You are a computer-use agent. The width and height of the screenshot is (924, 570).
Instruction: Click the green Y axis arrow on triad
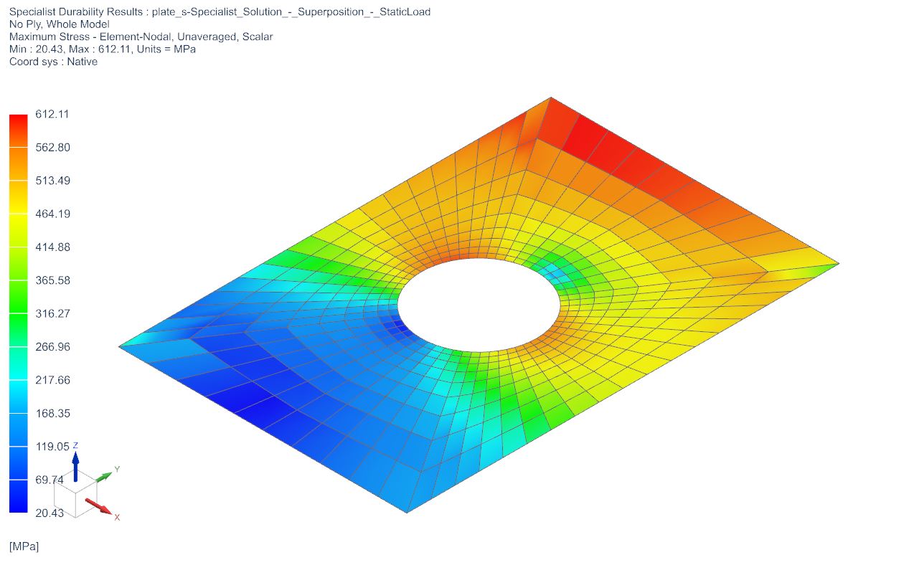(x=105, y=475)
